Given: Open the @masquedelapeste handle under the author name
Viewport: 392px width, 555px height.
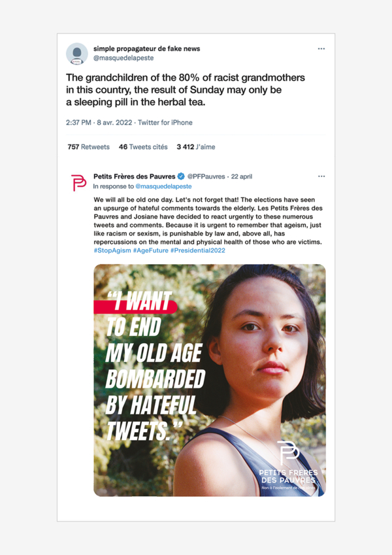Looking at the screenshot, I should point(123,58).
